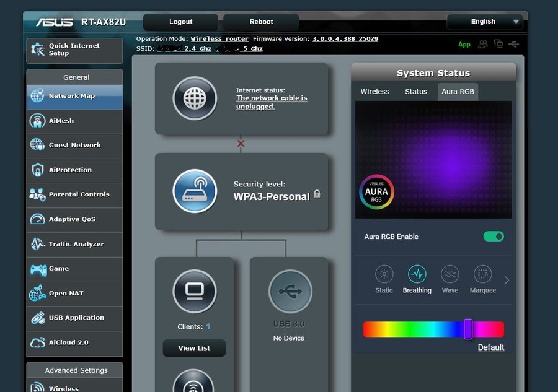Image resolution: width=558 pixels, height=392 pixels.
Task: Open the 2.4 Ghz SSID link
Action: (184, 49)
